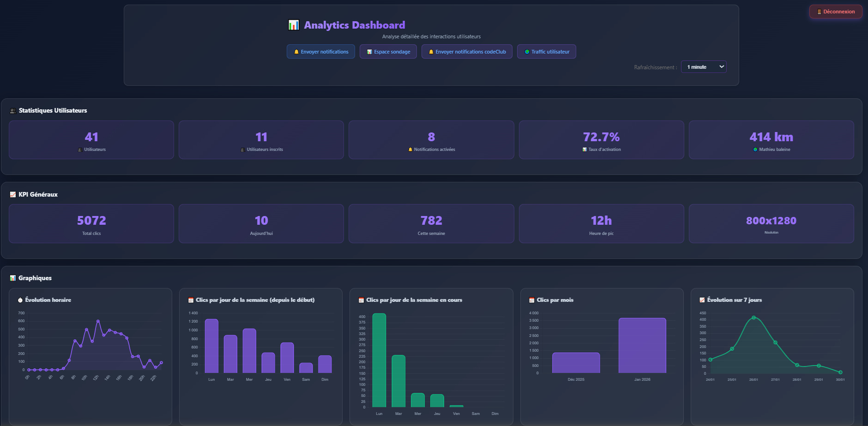This screenshot has height=426, width=868.
Task: Open the Traffic utilisateur page
Action: tap(547, 51)
